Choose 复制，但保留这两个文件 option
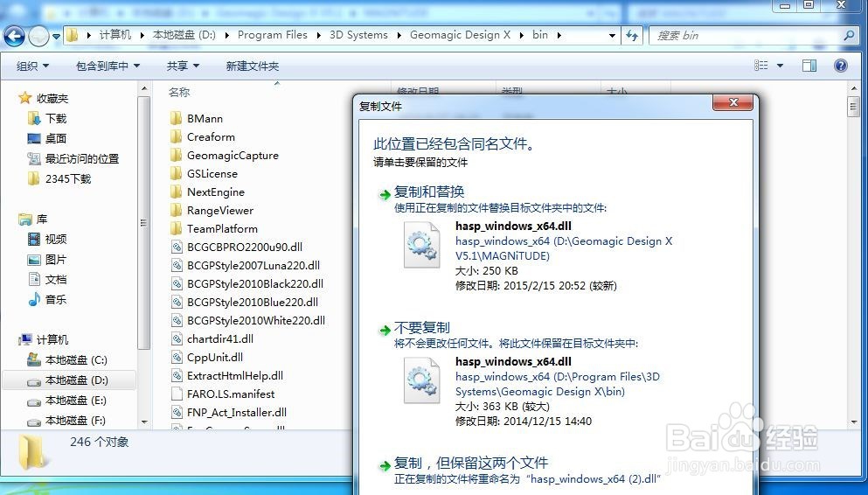This screenshot has height=495, width=868. 471,463
